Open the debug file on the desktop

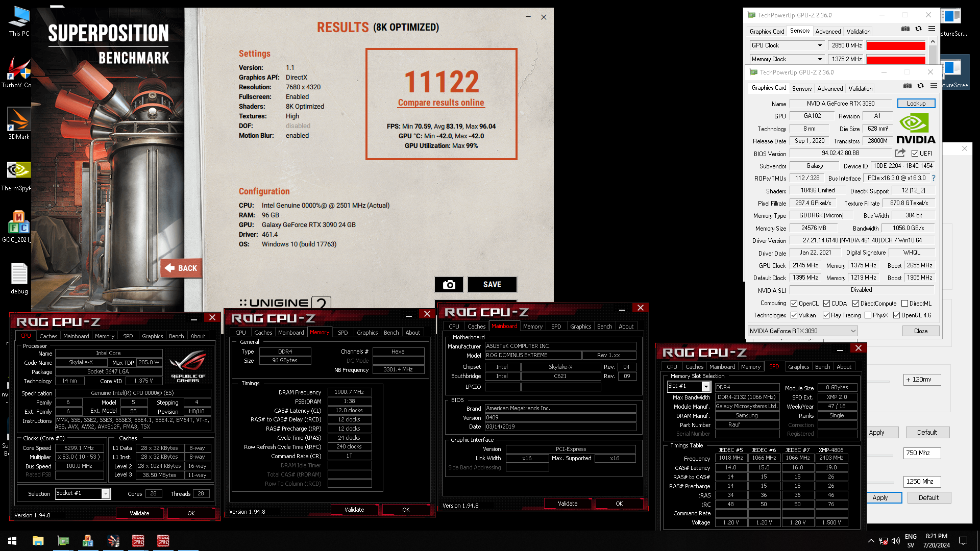point(19,279)
